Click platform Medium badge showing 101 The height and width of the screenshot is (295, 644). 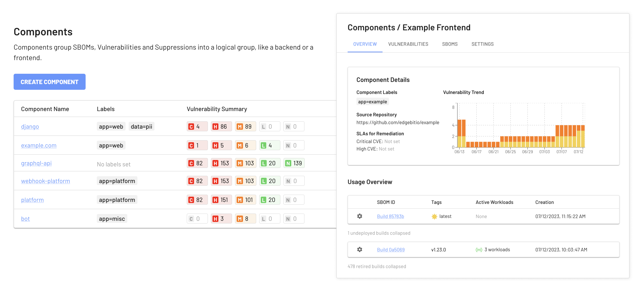(245, 200)
